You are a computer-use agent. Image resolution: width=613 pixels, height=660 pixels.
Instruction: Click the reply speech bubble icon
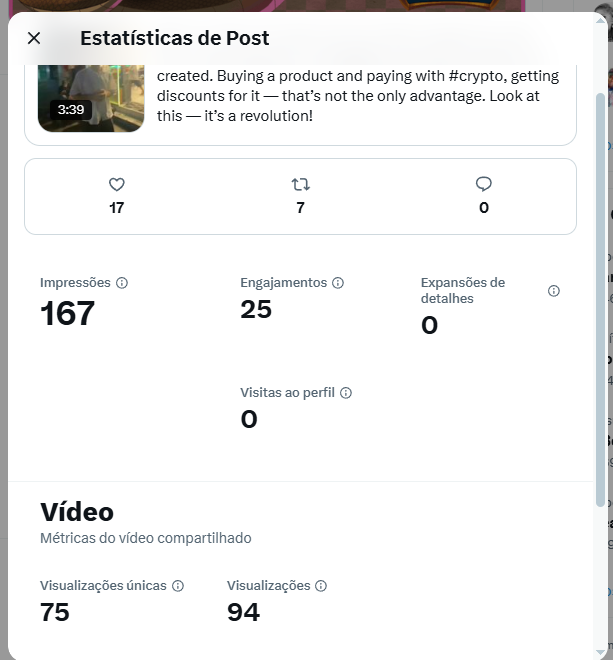pos(484,184)
